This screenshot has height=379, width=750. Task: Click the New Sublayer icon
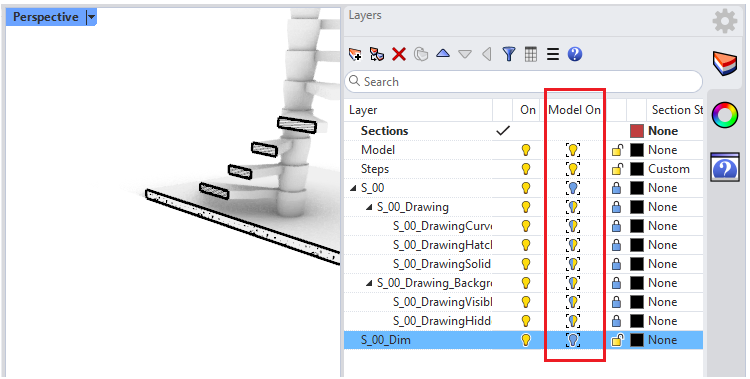377,54
